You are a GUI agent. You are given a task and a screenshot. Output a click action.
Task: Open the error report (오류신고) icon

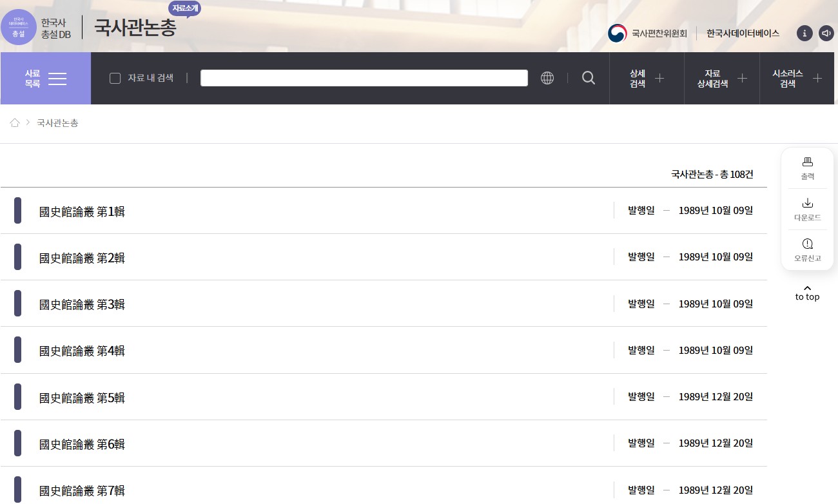tap(807, 249)
